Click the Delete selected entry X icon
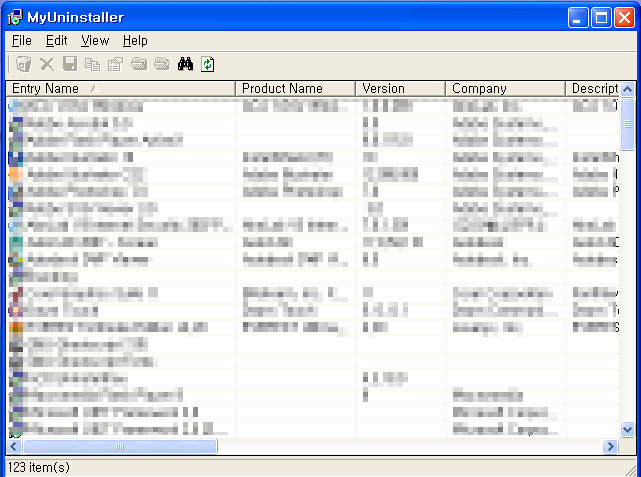Image resolution: width=641 pixels, height=477 pixels. pos(47,64)
